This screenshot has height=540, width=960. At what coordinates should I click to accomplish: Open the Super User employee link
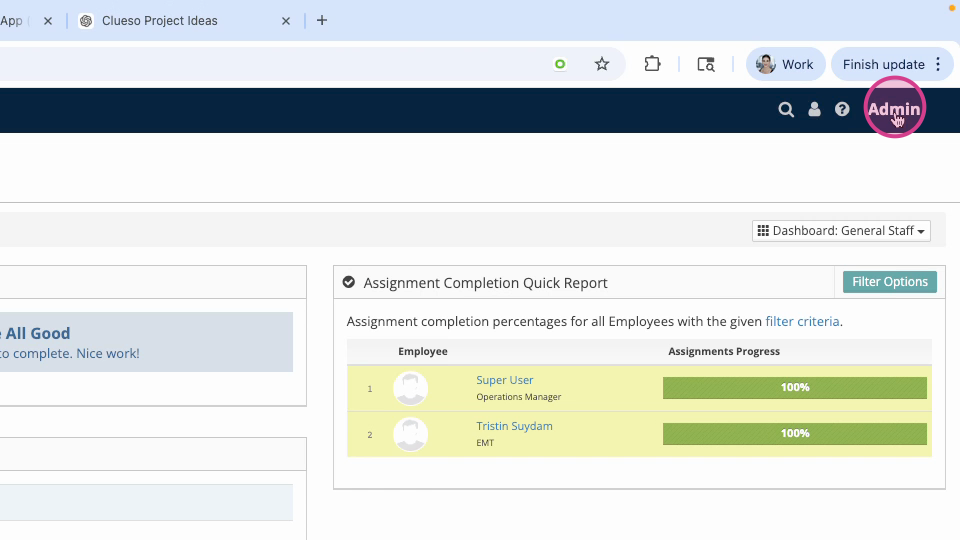pos(504,380)
